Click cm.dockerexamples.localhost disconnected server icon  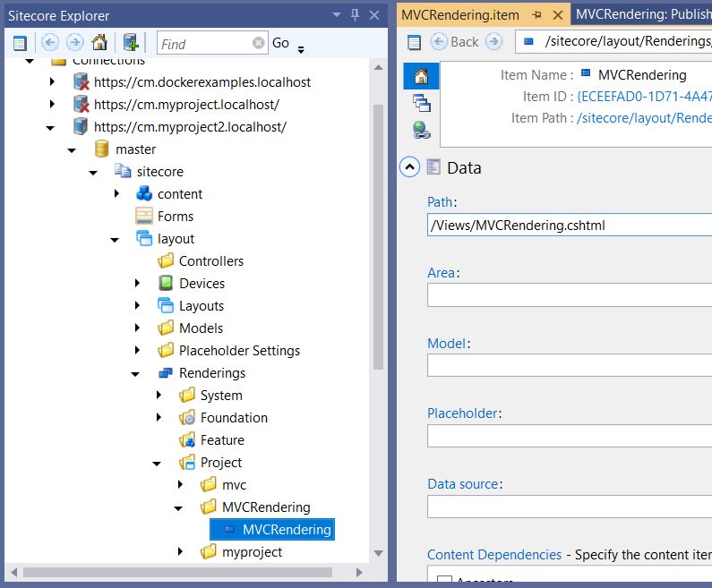[x=81, y=81]
